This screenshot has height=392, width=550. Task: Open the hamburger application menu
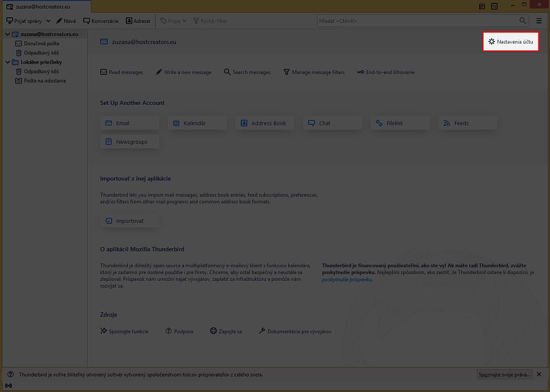point(539,21)
